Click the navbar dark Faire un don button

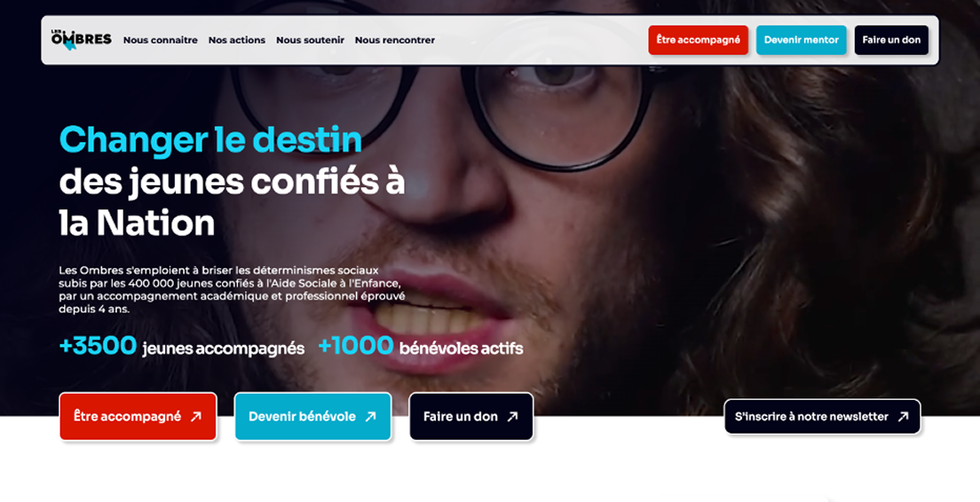pos(891,40)
